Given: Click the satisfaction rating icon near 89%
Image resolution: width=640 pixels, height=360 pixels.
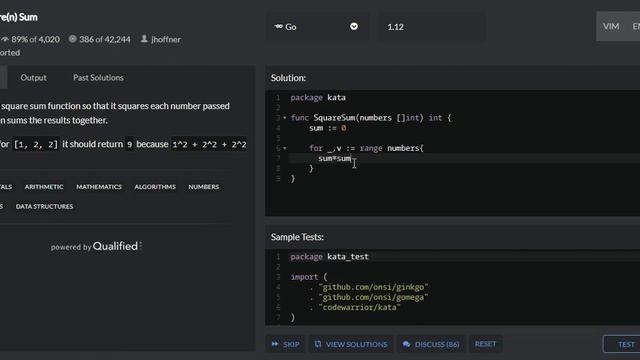Looking at the screenshot, I should click(x=5, y=39).
